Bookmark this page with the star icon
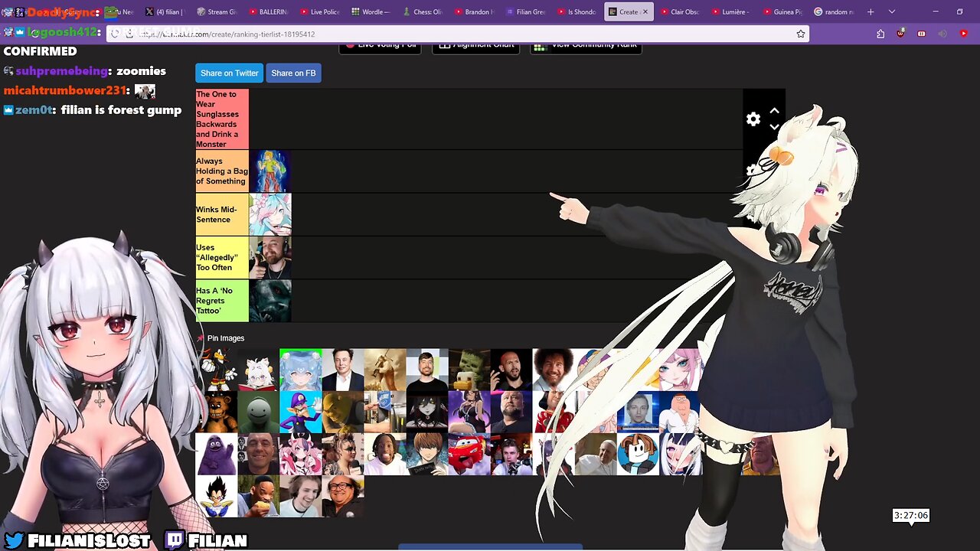Screen dimensions: 980x551 pyautogui.click(x=801, y=34)
